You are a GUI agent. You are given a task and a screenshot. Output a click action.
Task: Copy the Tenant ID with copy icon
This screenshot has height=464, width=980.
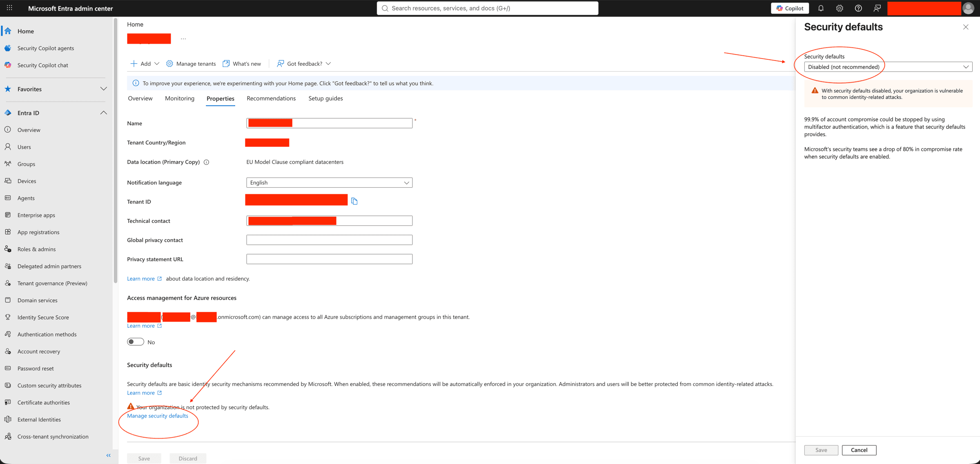tap(354, 201)
